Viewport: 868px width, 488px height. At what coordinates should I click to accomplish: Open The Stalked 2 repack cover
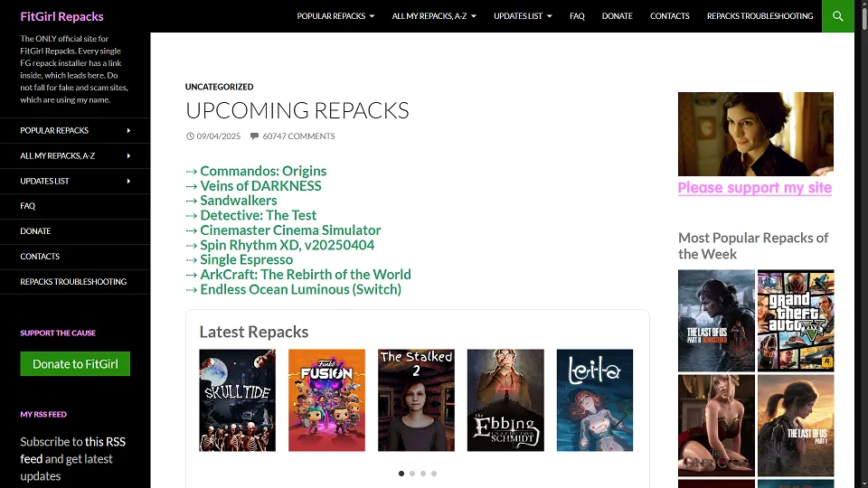point(416,400)
